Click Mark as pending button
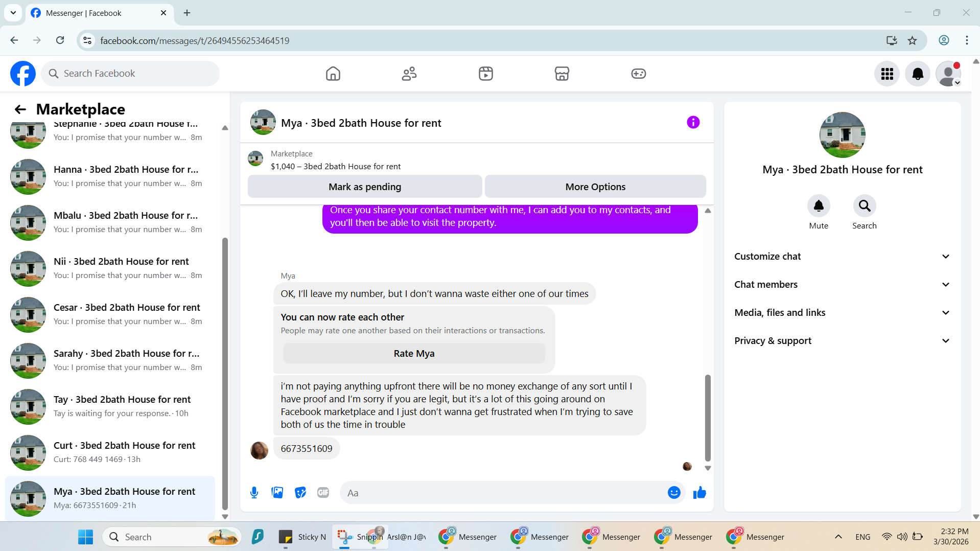This screenshot has width=980, height=551. click(x=365, y=187)
